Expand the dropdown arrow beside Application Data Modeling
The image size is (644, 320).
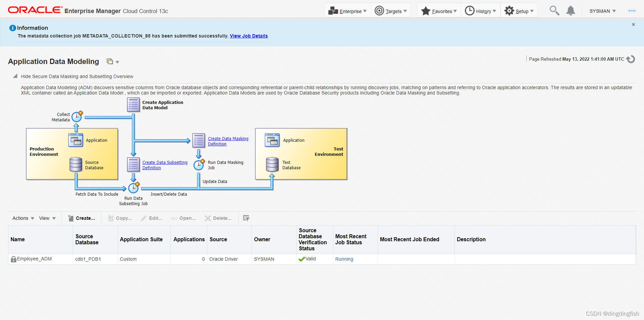click(117, 62)
